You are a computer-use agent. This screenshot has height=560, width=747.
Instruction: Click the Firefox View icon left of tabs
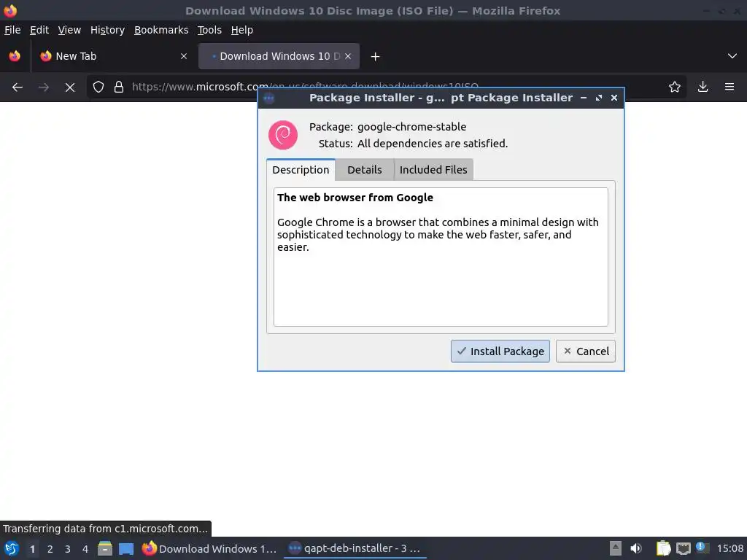15,56
